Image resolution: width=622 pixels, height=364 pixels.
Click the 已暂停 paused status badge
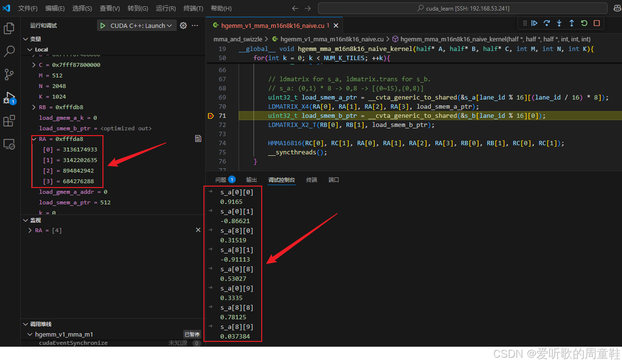(192, 334)
